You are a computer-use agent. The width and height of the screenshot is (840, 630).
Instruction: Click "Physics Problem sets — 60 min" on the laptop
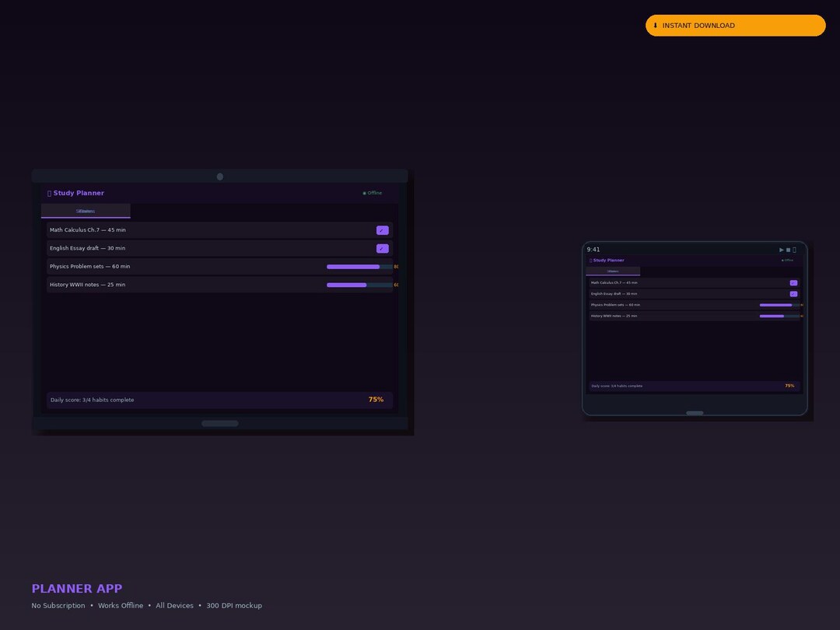point(90,266)
